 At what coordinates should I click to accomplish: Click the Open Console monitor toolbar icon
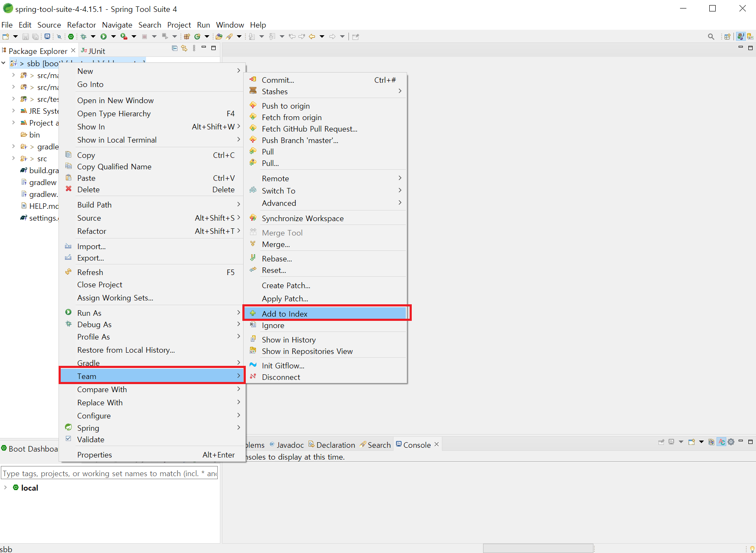47,36
